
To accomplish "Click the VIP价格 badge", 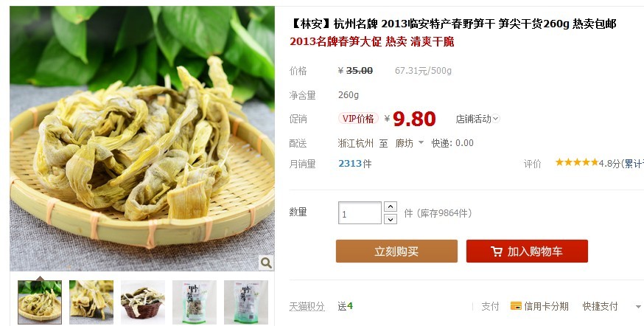I will click(x=358, y=119).
